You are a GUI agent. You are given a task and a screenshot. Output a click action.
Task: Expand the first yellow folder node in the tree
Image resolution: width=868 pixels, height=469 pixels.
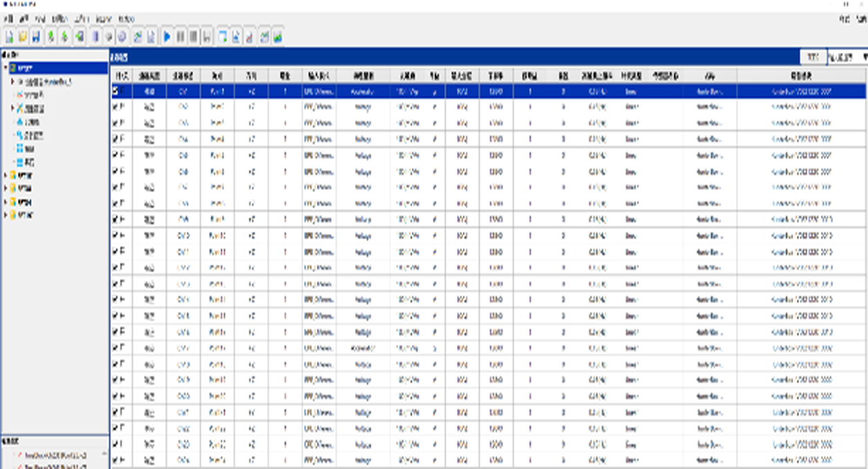[6, 176]
